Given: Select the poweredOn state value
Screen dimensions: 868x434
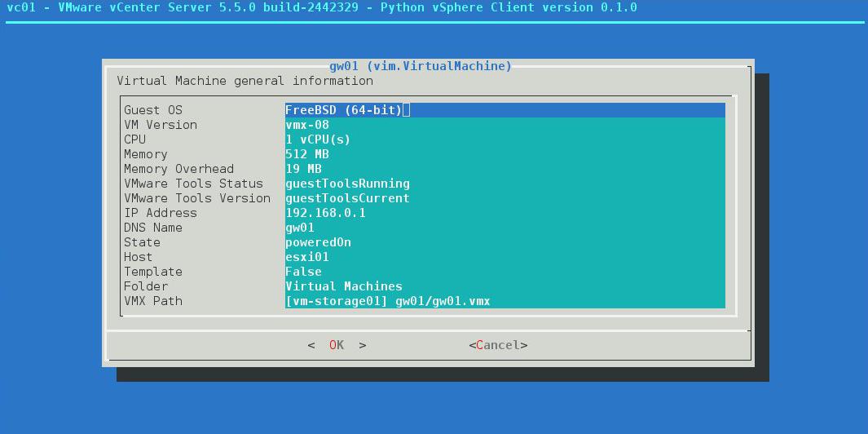Looking at the screenshot, I should click(x=504, y=242).
